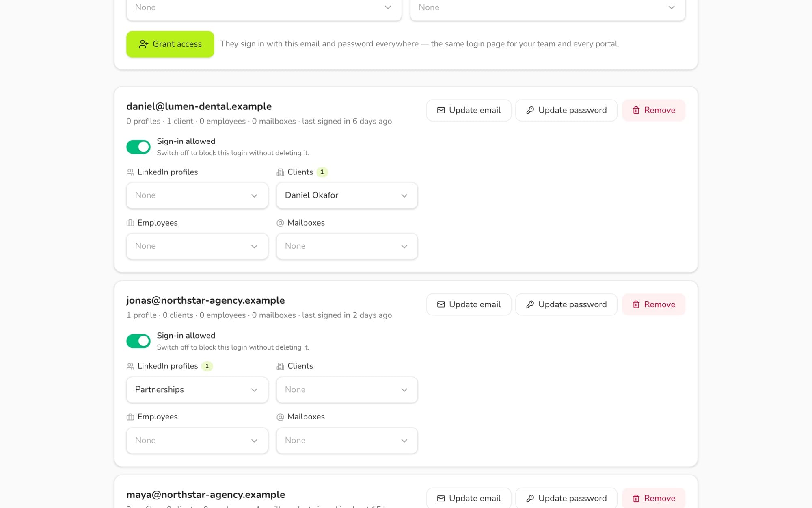Remove the daniel@lumen-dental.example login

point(654,110)
